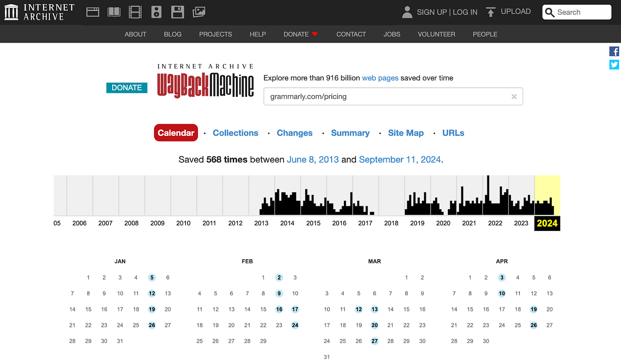The image size is (621, 364).
Task: Open the September 11, 2024 last capture
Action: (x=400, y=159)
